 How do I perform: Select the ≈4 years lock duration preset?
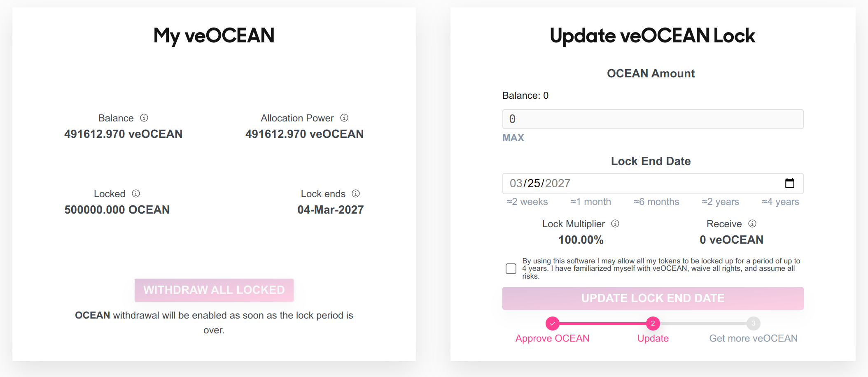[x=780, y=202]
